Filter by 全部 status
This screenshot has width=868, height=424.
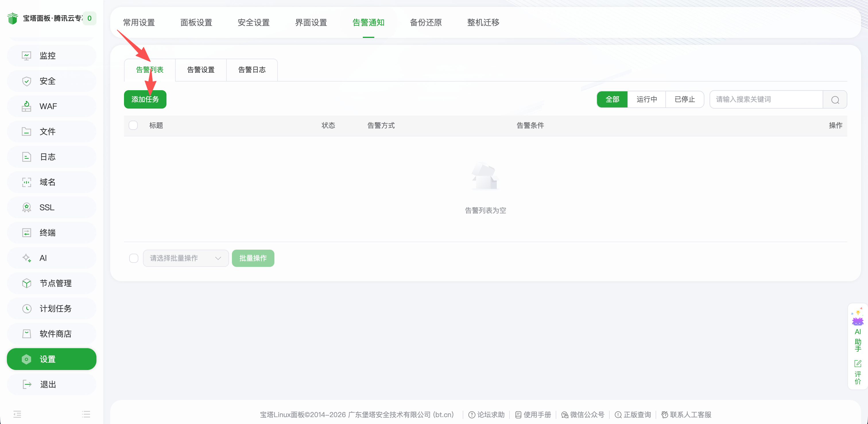(612, 99)
